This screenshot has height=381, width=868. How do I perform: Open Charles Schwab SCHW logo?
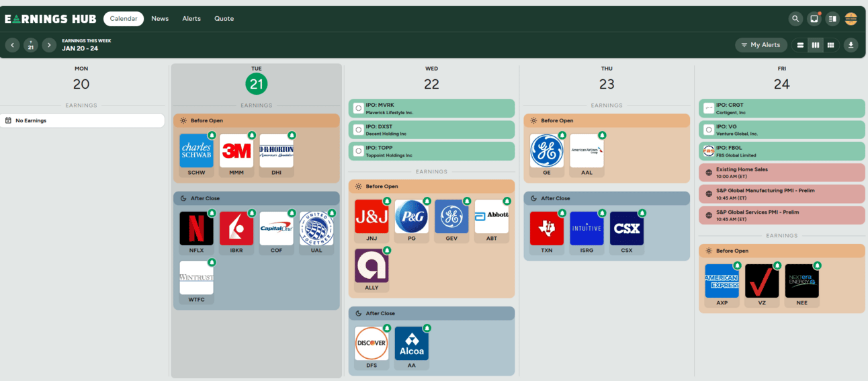tap(196, 151)
